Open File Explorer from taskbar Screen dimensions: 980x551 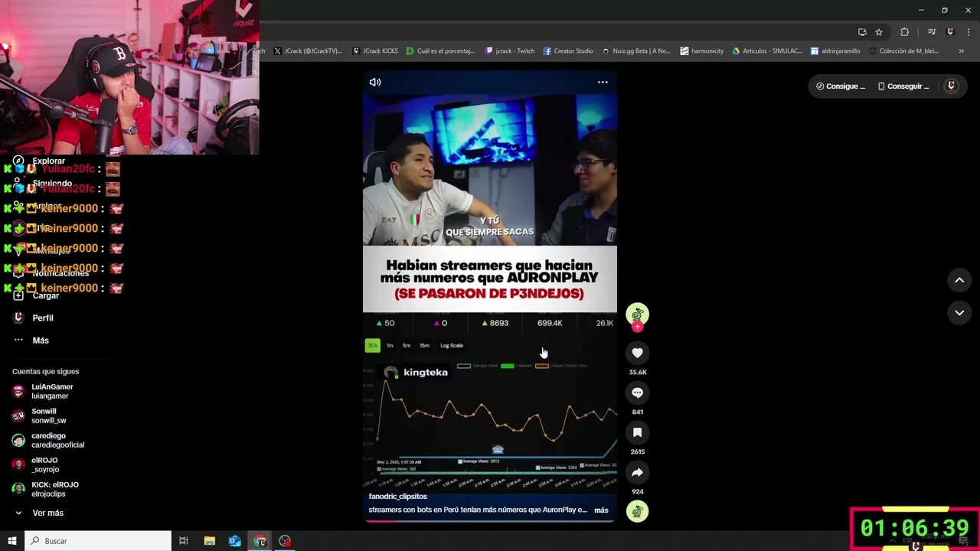pos(209,541)
